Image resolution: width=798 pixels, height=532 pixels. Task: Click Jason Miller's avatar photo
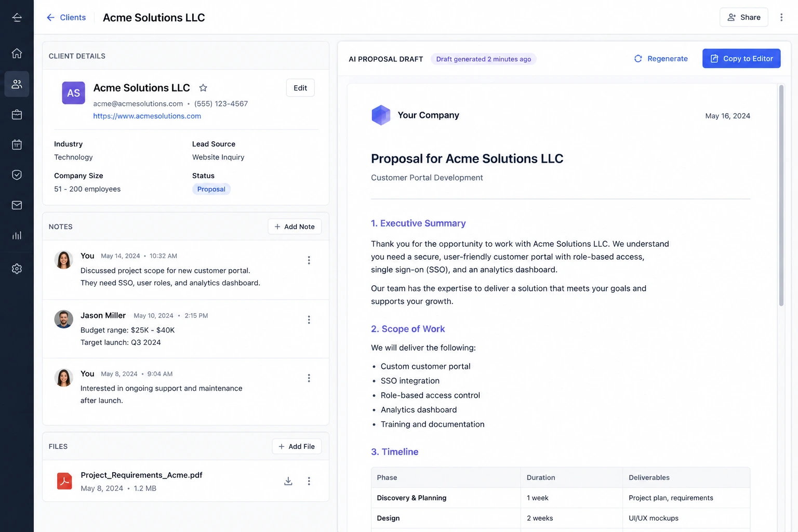pyautogui.click(x=63, y=319)
